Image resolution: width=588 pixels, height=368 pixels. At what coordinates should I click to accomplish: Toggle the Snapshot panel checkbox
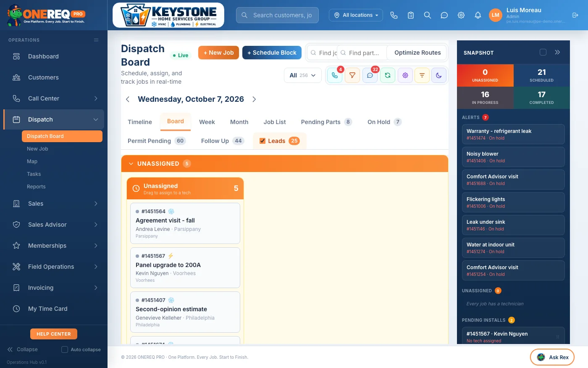pyautogui.click(x=543, y=52)
